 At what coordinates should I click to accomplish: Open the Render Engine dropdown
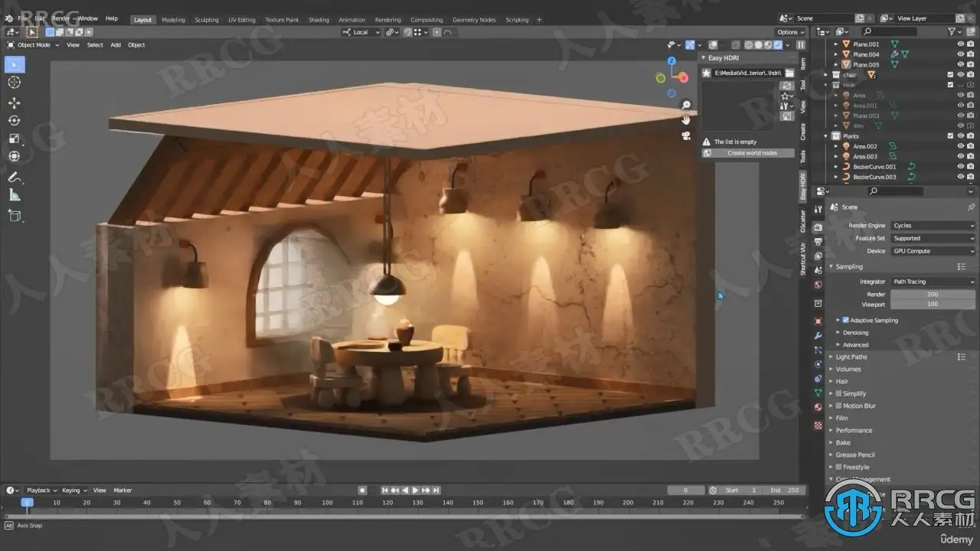point(933,226)
